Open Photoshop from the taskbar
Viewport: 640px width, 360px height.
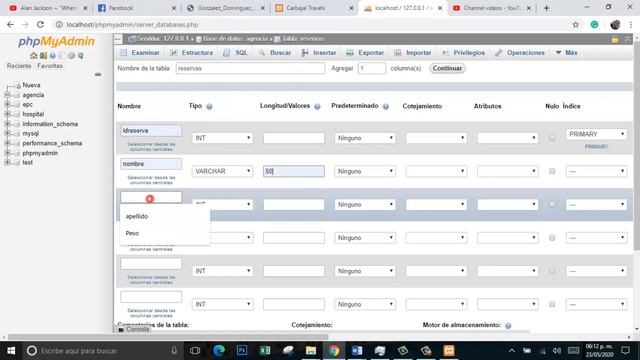(x=242, y=351)
